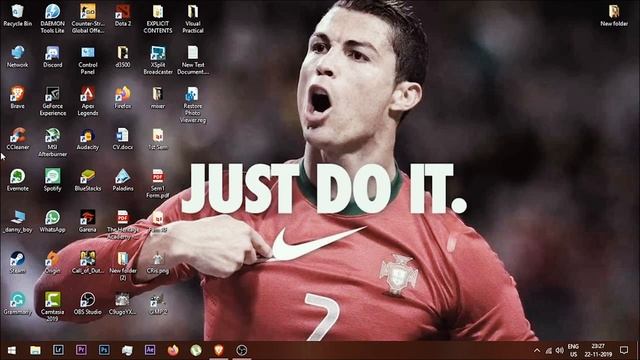
Task: Launch DAEMON Tools Lite shortcut
Action: click(53, 18)
